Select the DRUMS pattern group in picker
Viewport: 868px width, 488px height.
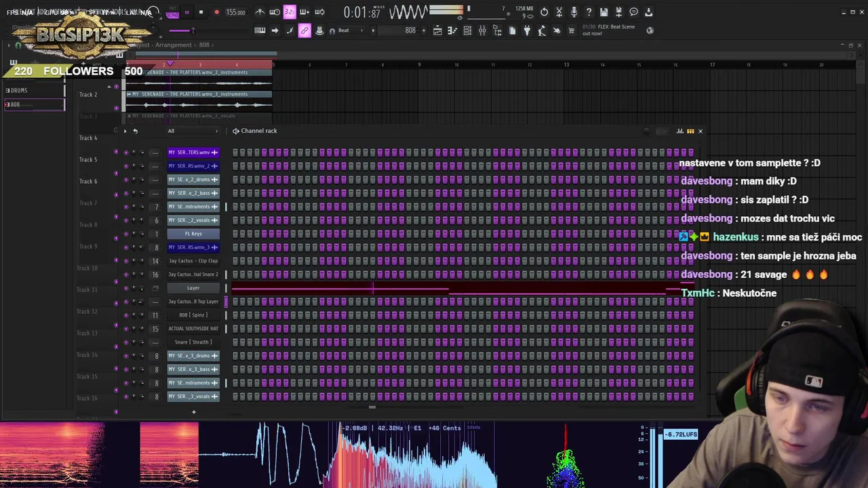tap(34, 90)
